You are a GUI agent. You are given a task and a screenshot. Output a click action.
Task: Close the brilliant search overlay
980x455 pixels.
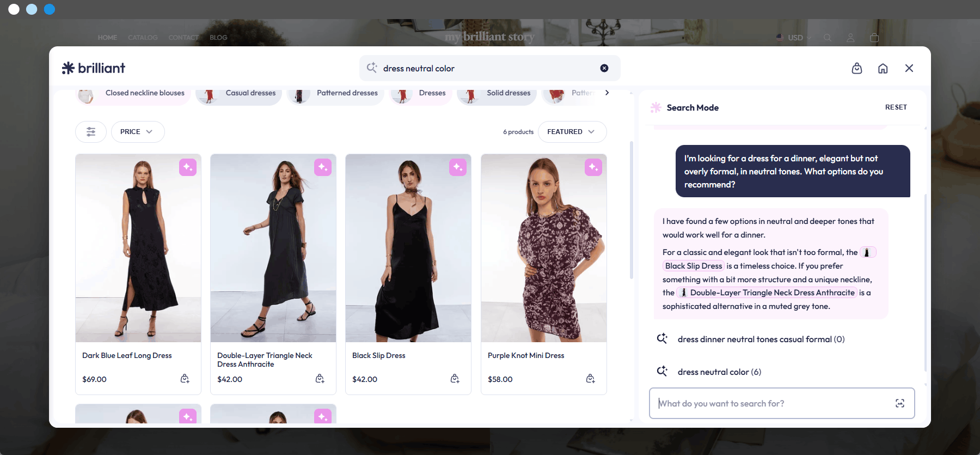click(909, 68)
